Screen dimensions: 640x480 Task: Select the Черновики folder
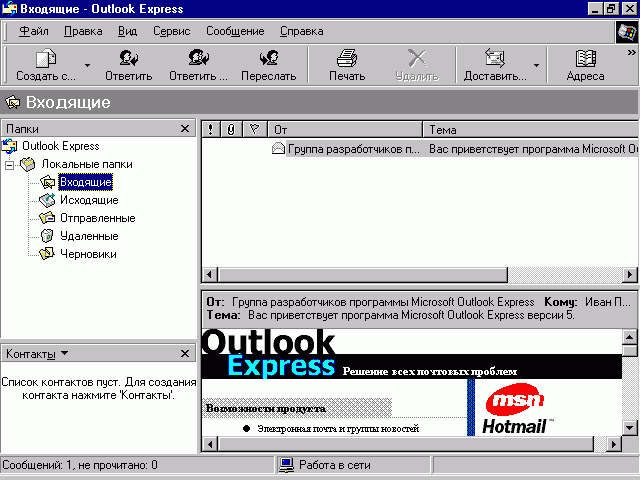(x=88, y=254)
